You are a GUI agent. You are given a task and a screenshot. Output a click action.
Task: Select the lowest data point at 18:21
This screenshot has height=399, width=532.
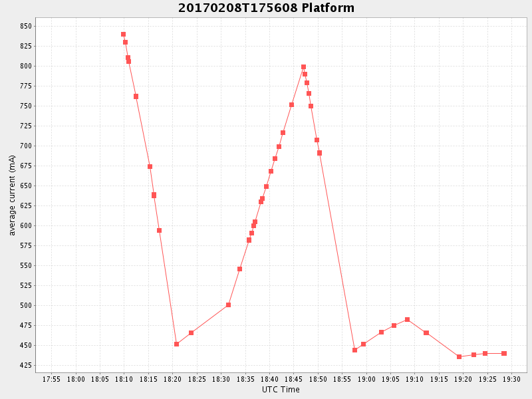(x=176, y=344)
